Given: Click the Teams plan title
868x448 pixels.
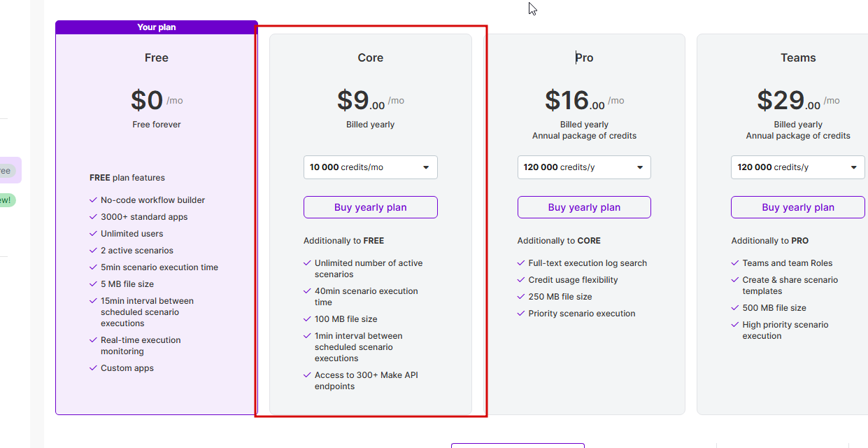Looking at the screenshot, I should tap(798, 58).
